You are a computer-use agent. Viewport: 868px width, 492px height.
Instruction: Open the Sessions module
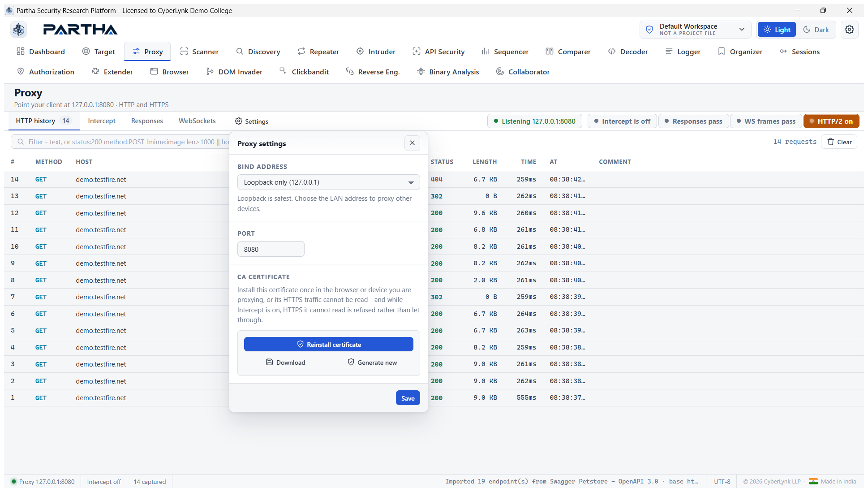800,52
